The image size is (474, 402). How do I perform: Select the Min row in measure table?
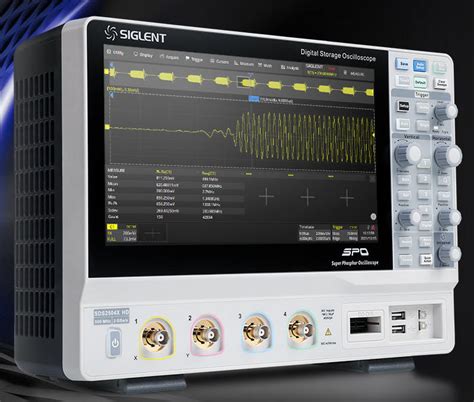coord(175,191)
